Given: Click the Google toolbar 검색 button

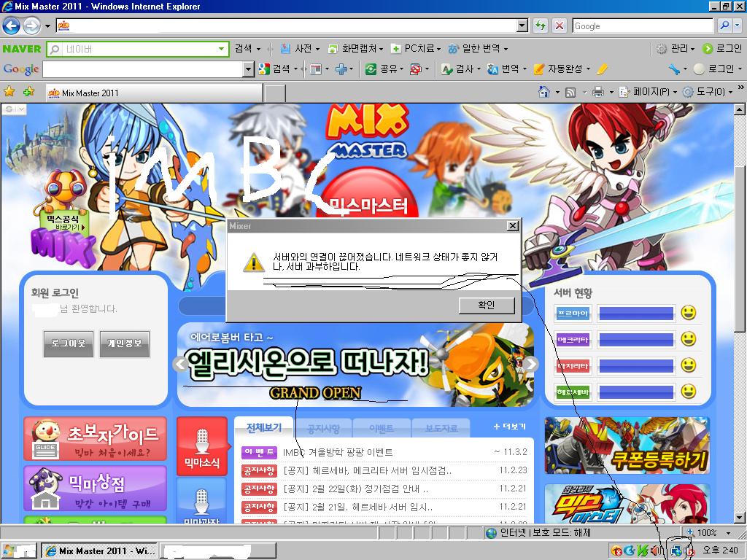Looking at the screenshot, I should (x=275, y=69).
